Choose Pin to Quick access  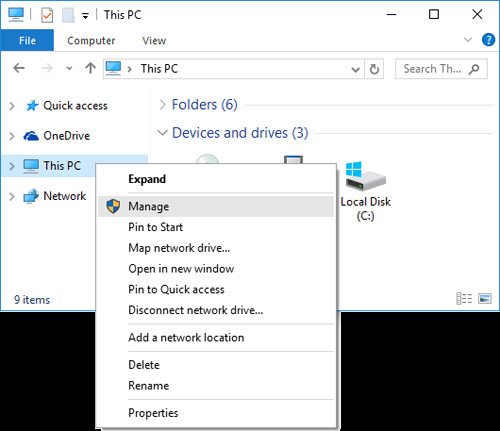[216, 289]
